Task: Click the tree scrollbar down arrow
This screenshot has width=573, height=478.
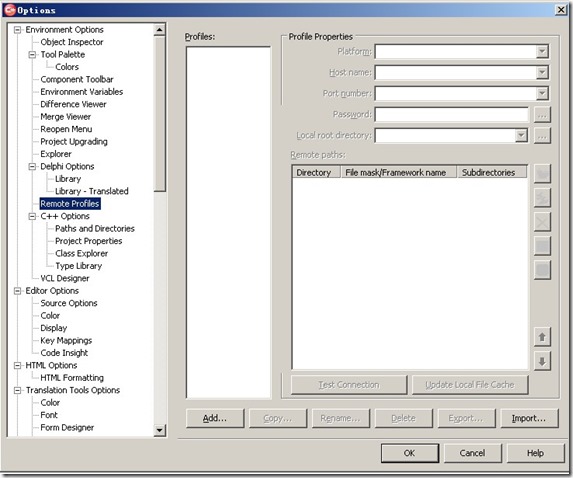Action: pyautogui.click(x=159, y=430)
